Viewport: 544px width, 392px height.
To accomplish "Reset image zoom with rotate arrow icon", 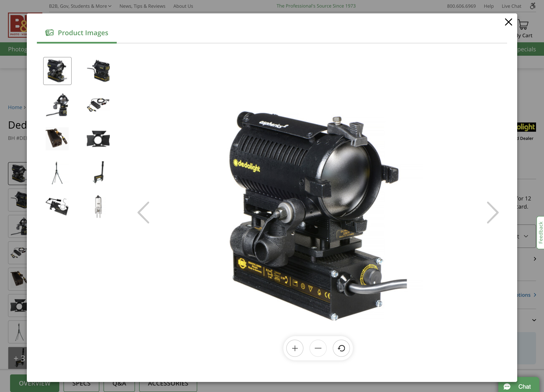I will 341,348.
